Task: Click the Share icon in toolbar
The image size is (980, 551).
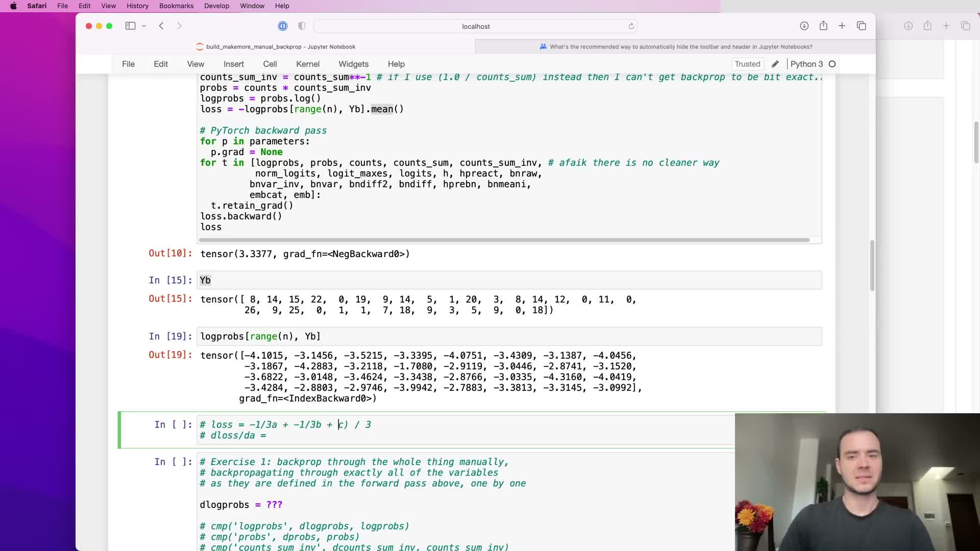Action: pyautogui.click(x=823, y=26)
